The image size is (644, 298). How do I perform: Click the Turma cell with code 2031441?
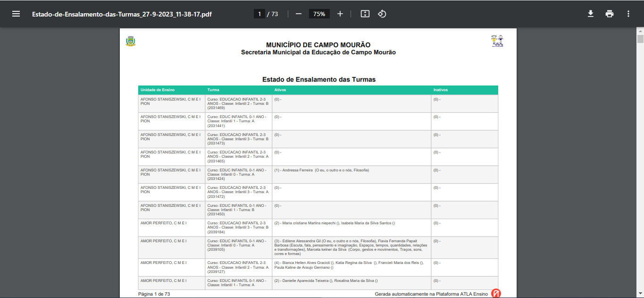pyautogui.click(x=238, y=121)
